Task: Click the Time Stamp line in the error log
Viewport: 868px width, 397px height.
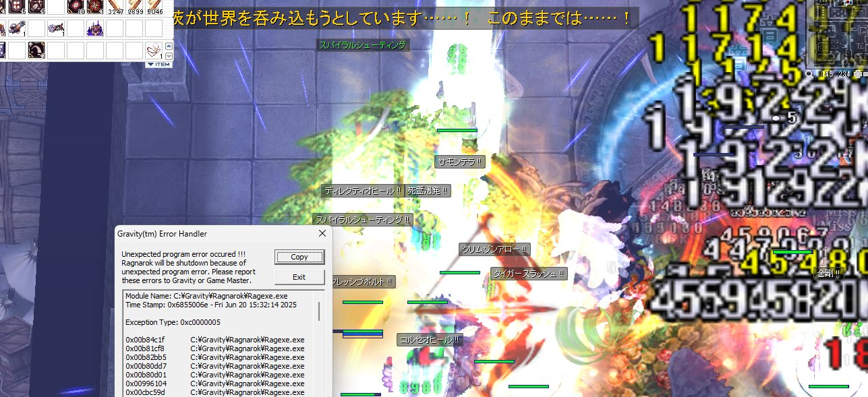Action: (210, 305)
